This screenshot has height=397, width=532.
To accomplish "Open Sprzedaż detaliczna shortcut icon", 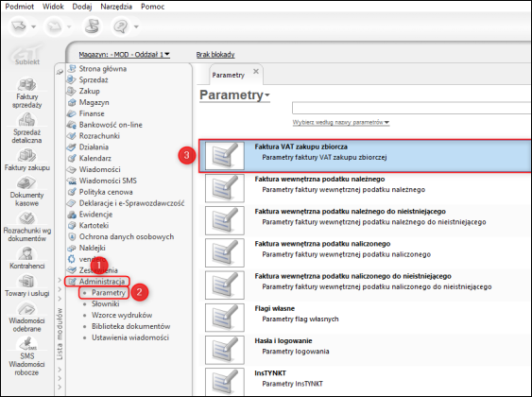I will (26, 120).
